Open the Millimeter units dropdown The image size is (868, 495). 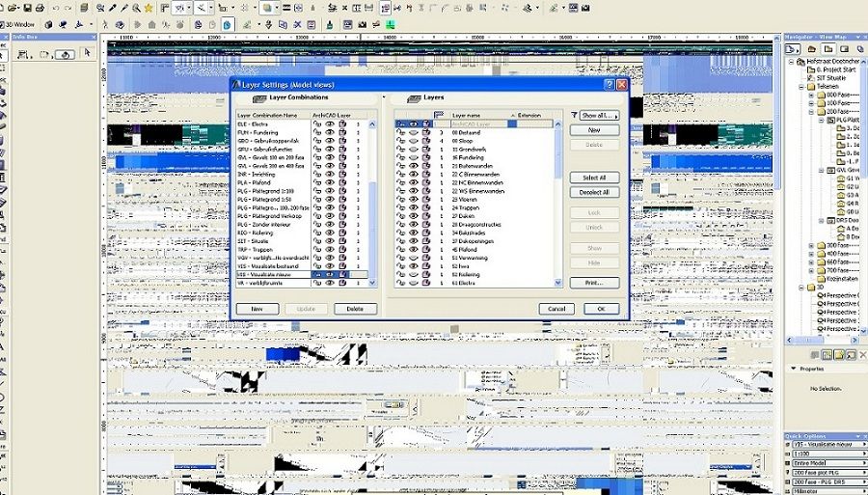point(829,490)
